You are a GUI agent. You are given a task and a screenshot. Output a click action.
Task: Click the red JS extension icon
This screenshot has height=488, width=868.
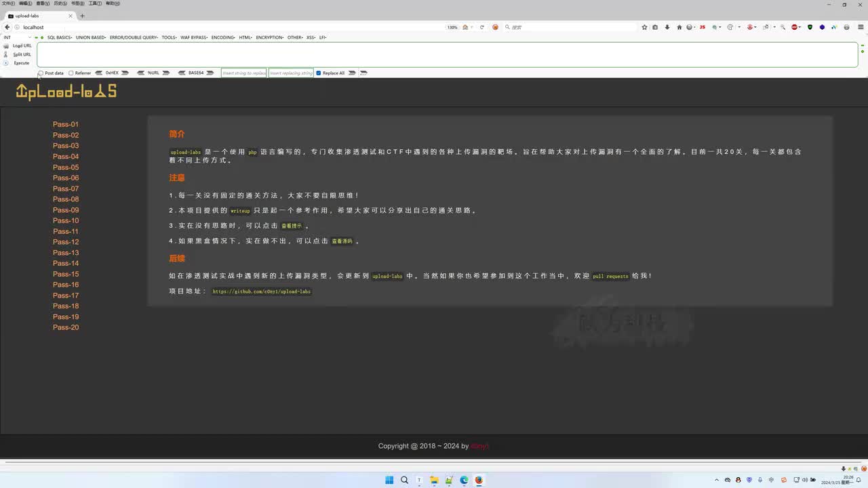(x=703, y=27)
